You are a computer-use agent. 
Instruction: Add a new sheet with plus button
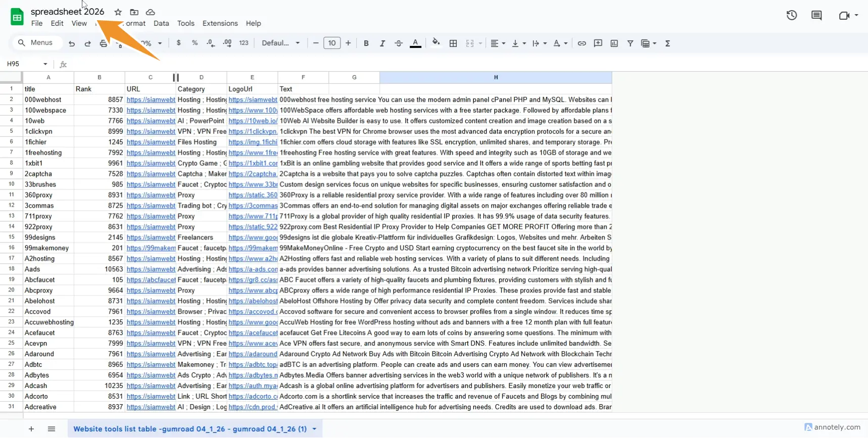tap(31, 429)
